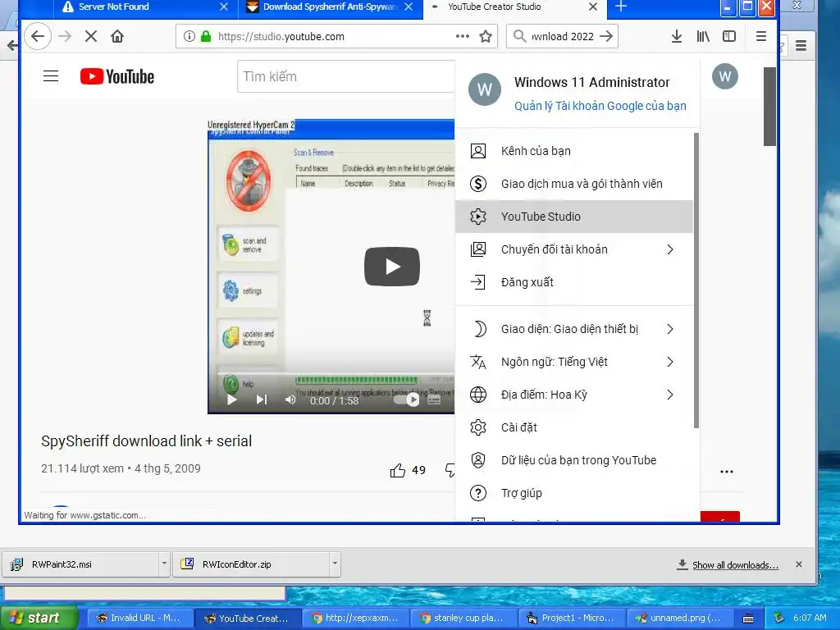Screen dimensions: 840x630
Task: Open Giao dịch mua và gói thành viên
Action: coord(573,184)
